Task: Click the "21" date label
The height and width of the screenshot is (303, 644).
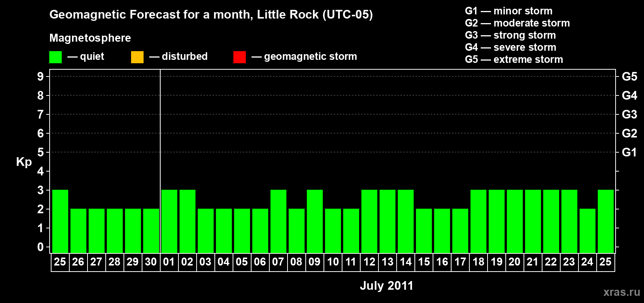Action: 533,262
